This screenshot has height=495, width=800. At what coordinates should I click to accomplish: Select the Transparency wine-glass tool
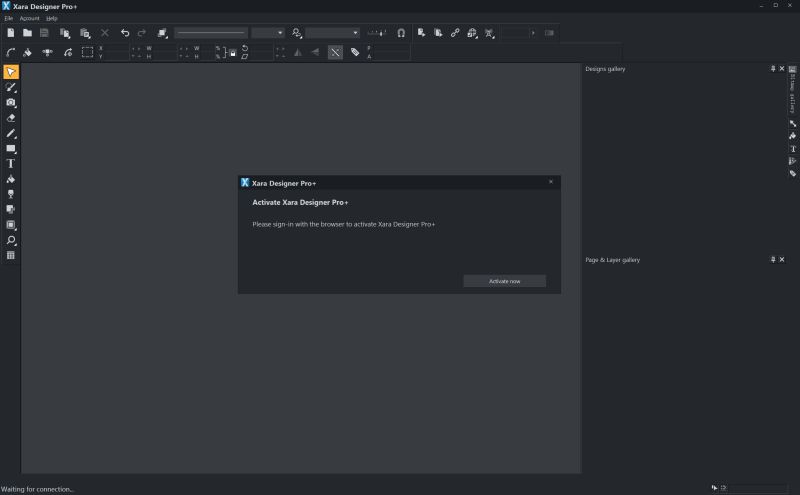(11, 194)
